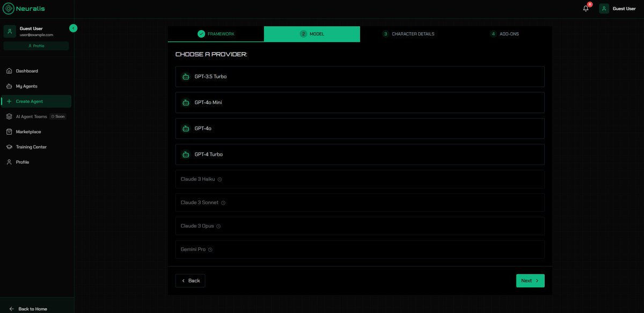Image resolution: width=644 pixels, height=313 pixels.
Task: Click the Dashboard home icon
Action: 9,71
